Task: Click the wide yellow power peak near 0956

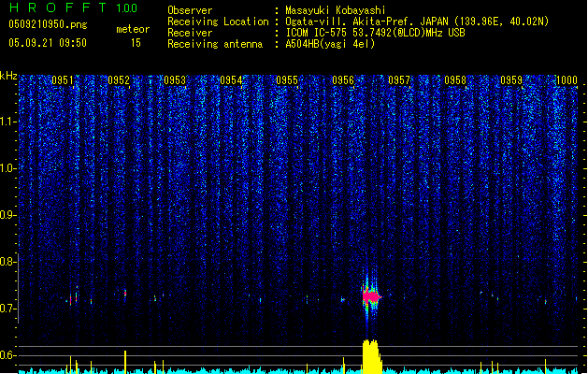Action: (x=372, y=356)
